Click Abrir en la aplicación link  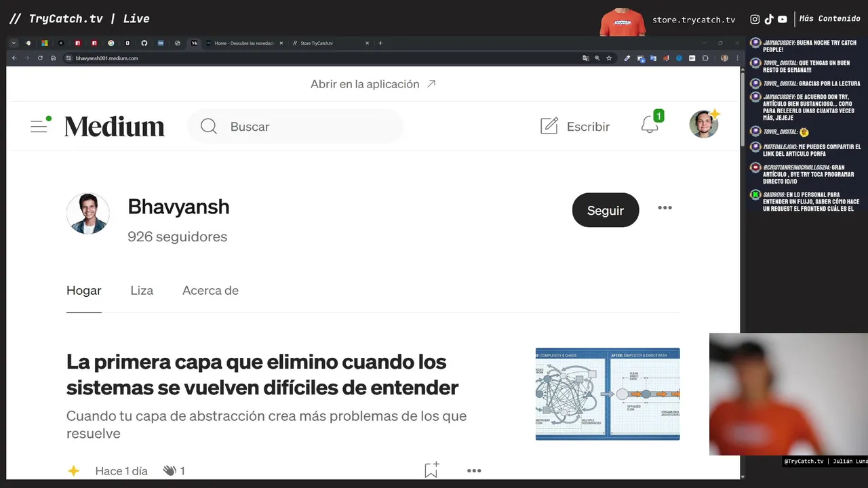point(373,84)
